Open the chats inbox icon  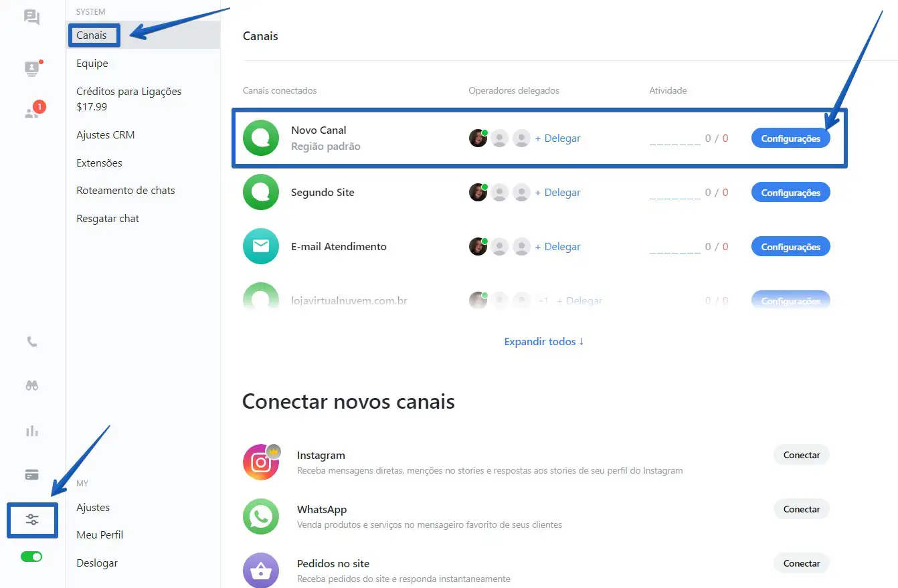[31, 17]
